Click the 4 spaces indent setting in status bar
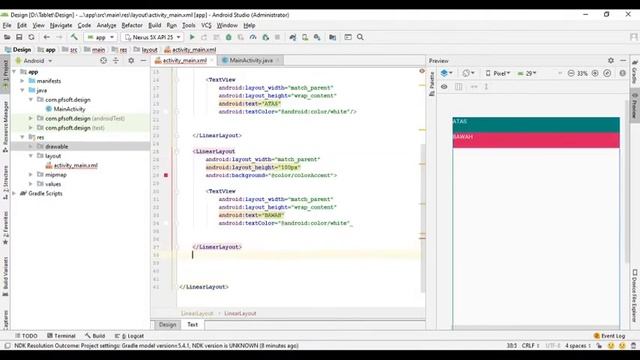 [x=578, y=346]
